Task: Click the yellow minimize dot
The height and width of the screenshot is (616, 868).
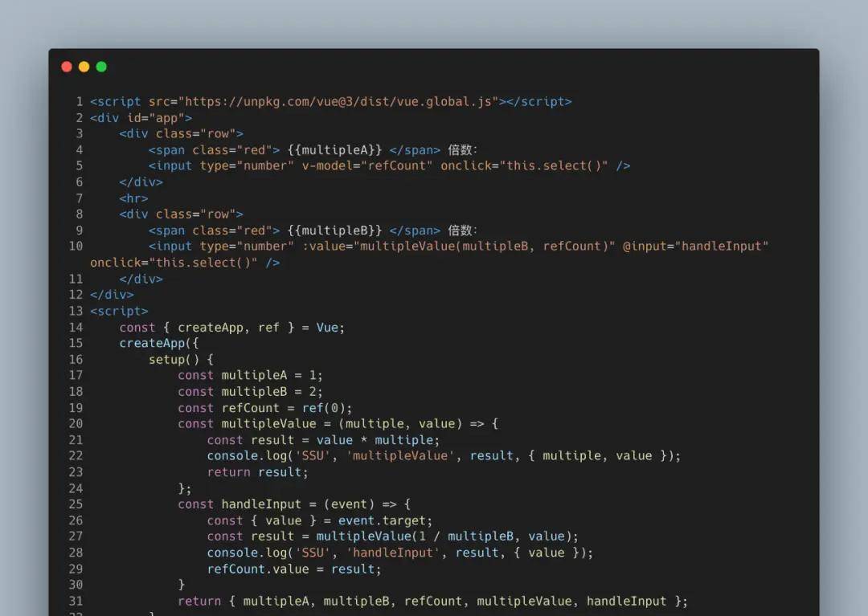Action: 84,67
